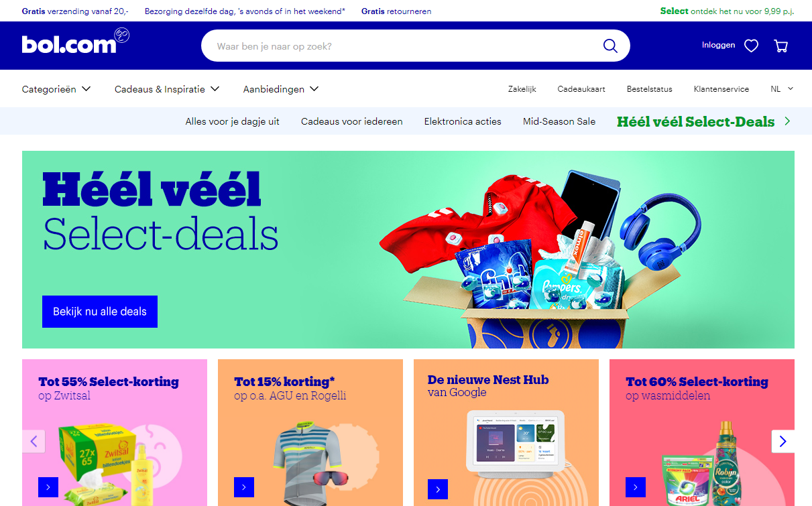Open the Zwitsal deal arrow button
The height and width of the screenshot is (506, 812).
pyautogui.click(x=48, y=487)
